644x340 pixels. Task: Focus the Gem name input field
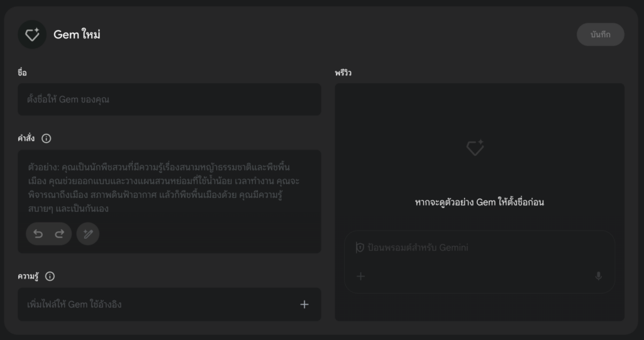pos(169,99)
